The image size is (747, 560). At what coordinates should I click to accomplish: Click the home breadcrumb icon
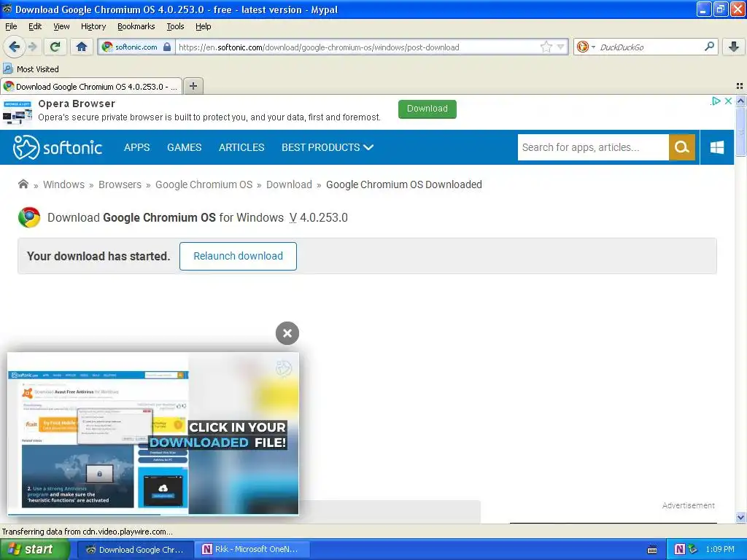(23, 184)
